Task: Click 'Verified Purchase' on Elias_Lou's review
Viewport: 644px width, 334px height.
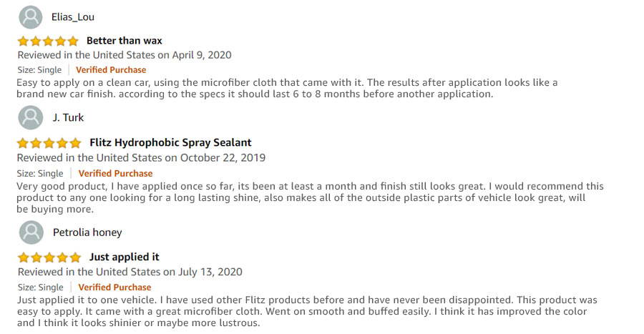Action: pos(111,70)
